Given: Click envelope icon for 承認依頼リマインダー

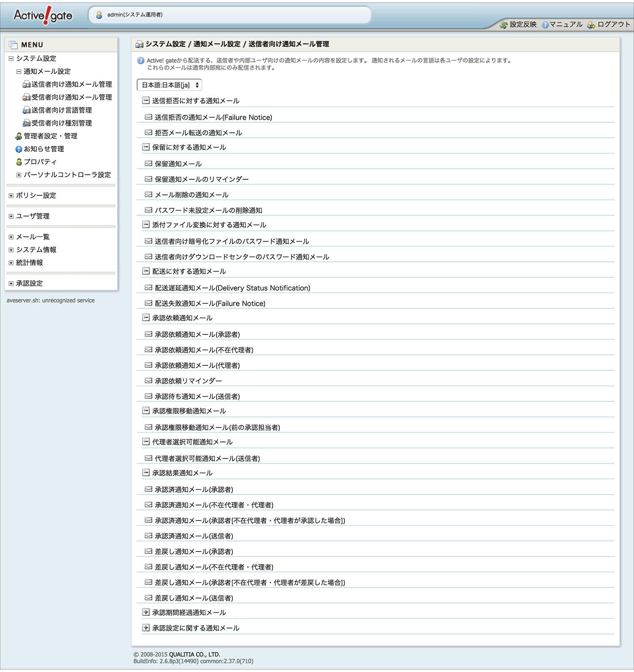Looking at the screenshot, I should (x=148, y=381).
